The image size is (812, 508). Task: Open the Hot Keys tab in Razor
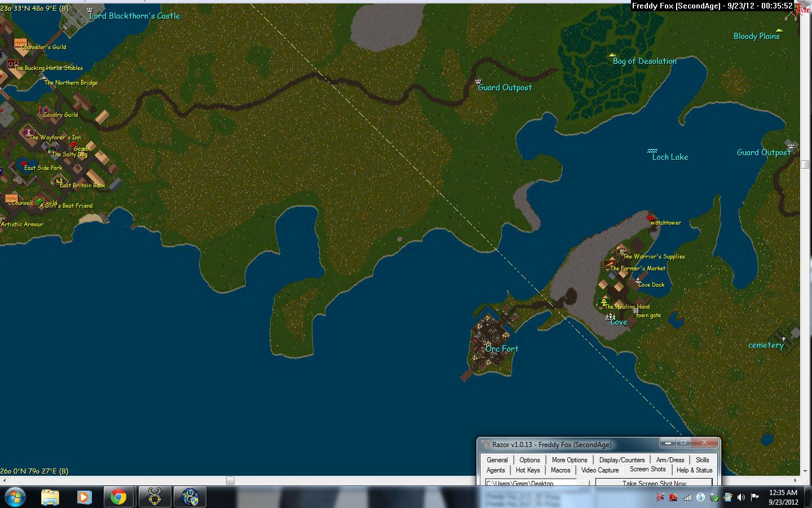(x=527, y=470)
